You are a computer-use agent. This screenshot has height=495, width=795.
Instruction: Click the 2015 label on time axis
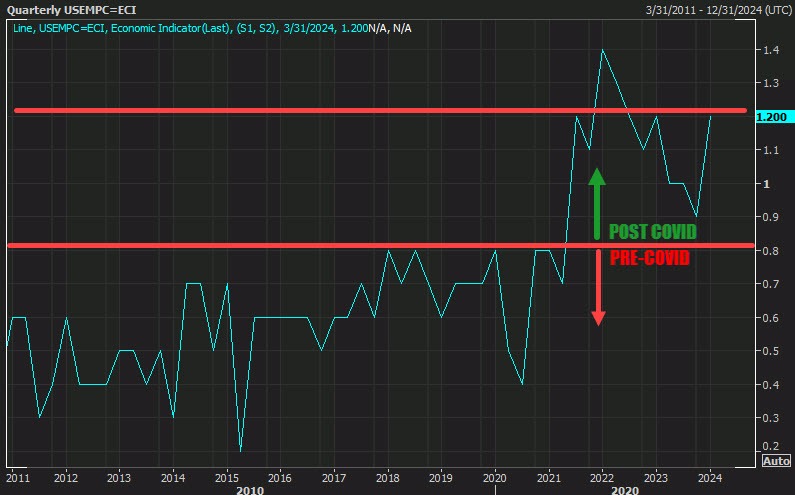(x=226, y=477)
